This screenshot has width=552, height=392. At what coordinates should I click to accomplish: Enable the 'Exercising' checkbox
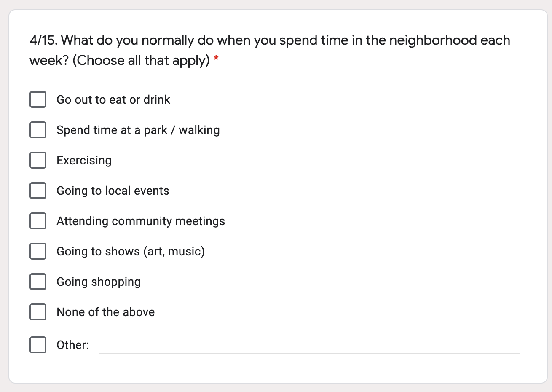38,160
